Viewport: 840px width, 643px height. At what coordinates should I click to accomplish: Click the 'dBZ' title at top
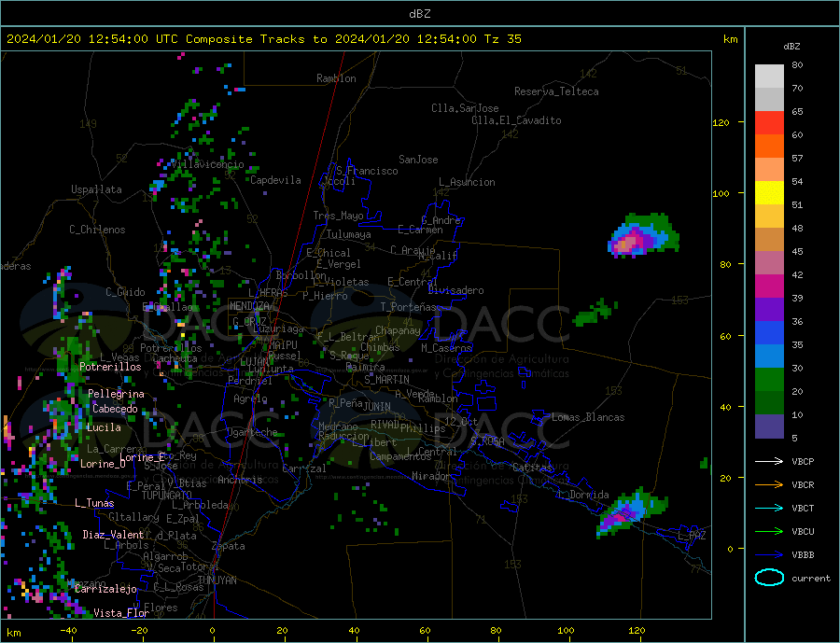[419, 14]
